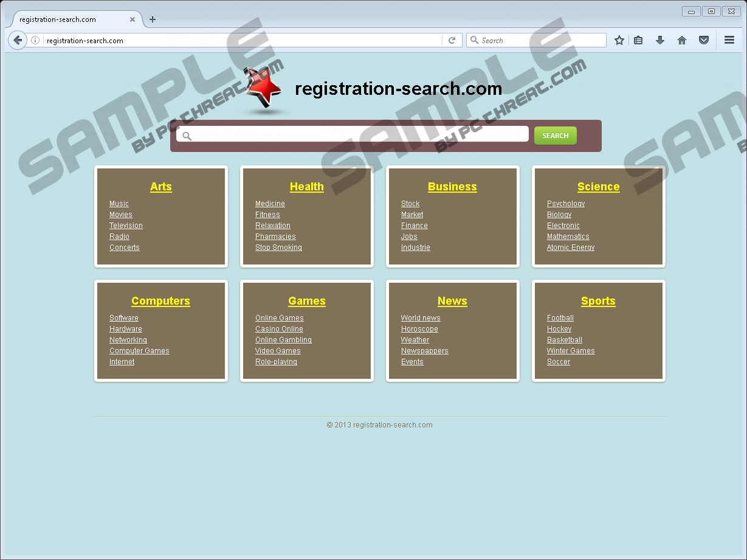This screenshot has width=747, height=560.
Task: Click the Pocket save icon
Action: pos(704,41)
